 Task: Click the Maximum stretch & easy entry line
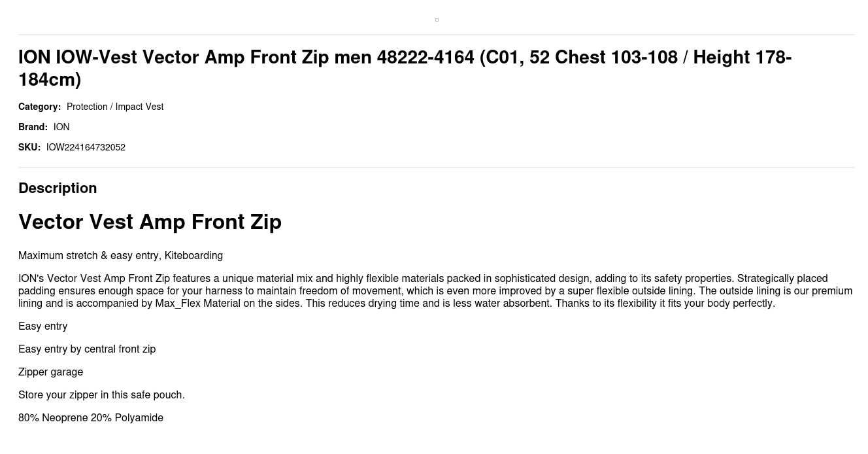(120, 255)
